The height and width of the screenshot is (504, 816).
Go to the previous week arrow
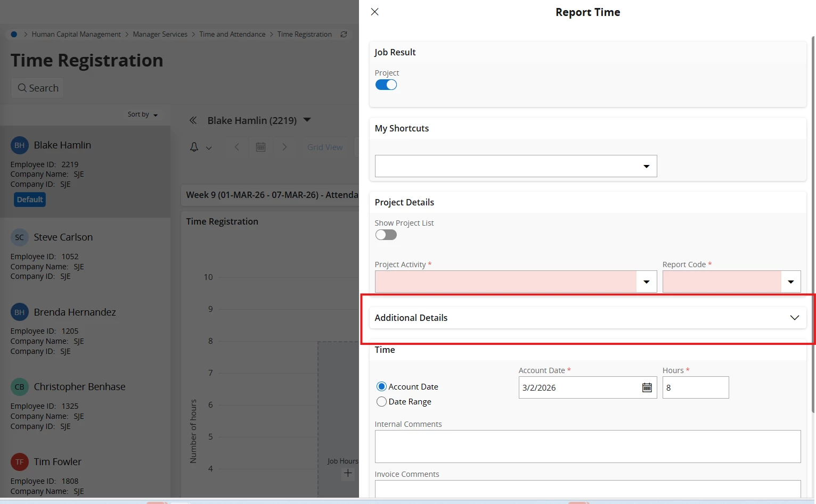237,147
